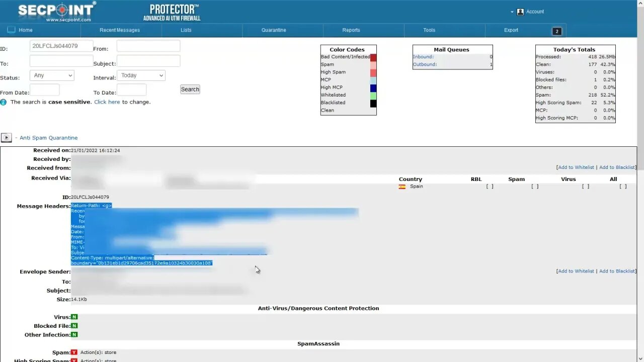Click the Blacklisted color swatch

(373, 103)
